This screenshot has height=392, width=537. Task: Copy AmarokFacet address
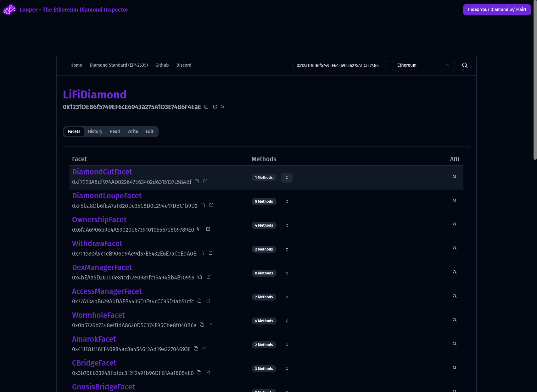coord(196,349)
